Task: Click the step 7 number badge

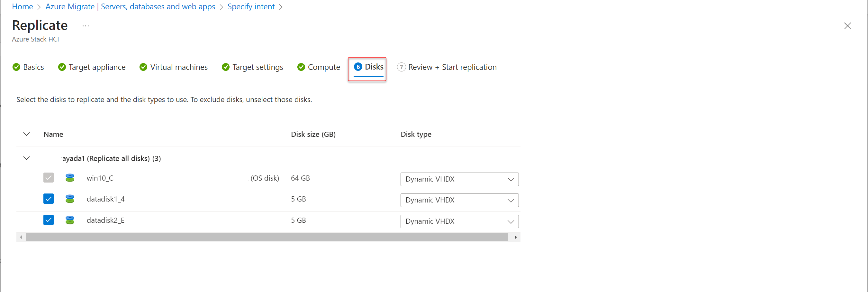Action: click(x=401, y=67)
